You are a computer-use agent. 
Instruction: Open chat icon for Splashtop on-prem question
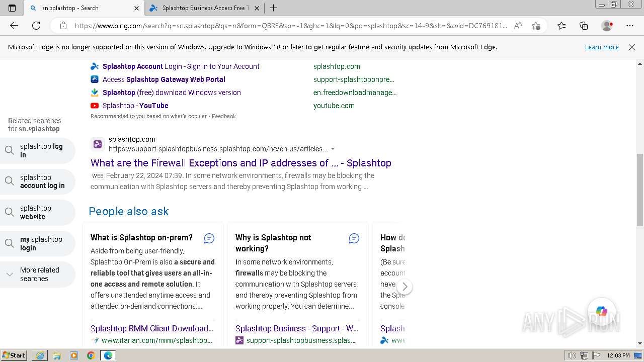pyautogui.click(x=209, y=238)
